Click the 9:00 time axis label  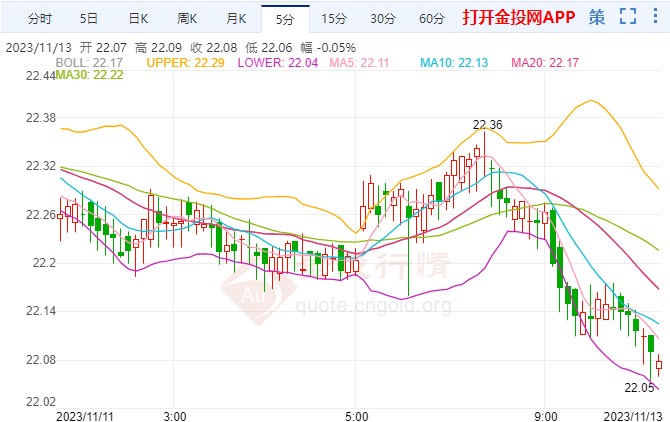point(546,416)
